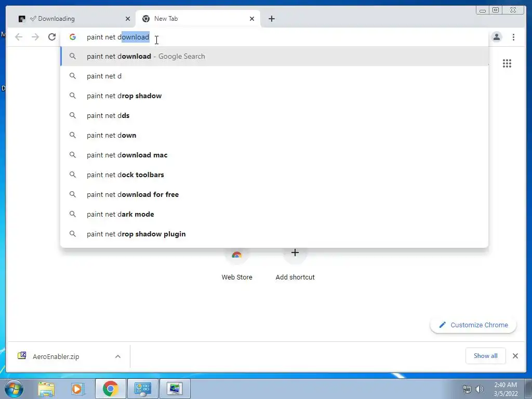Click the Google G icon in address bar
This screenshot has width=532, height=399.
73,37
